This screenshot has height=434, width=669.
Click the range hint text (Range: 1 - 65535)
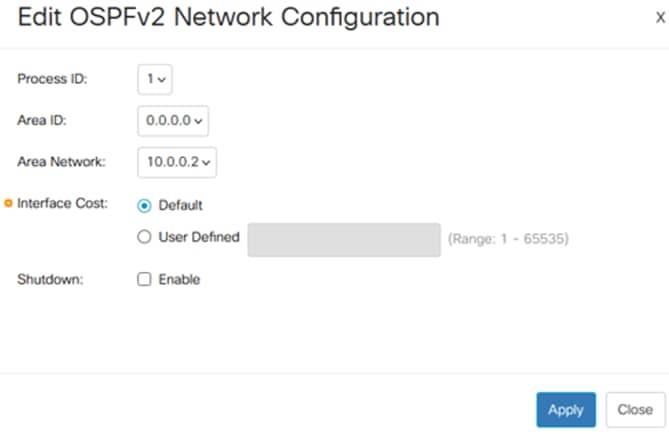[x=508, y=239]
